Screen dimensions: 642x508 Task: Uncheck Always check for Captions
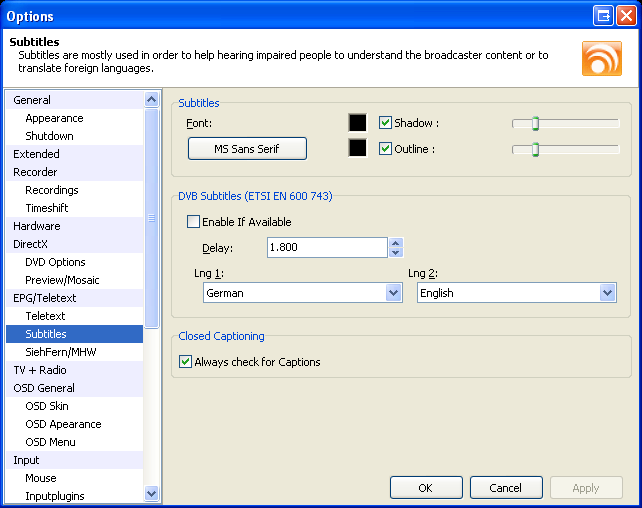[185, 362]
